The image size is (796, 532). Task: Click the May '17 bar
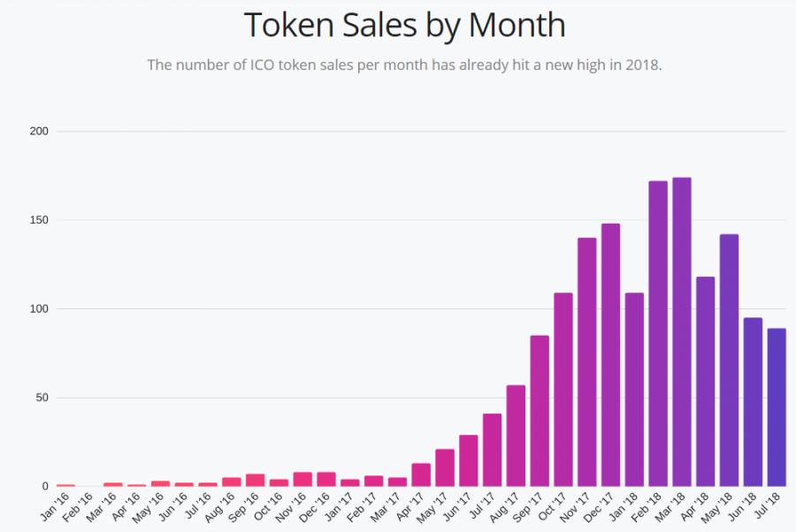(x=445, y=468)
